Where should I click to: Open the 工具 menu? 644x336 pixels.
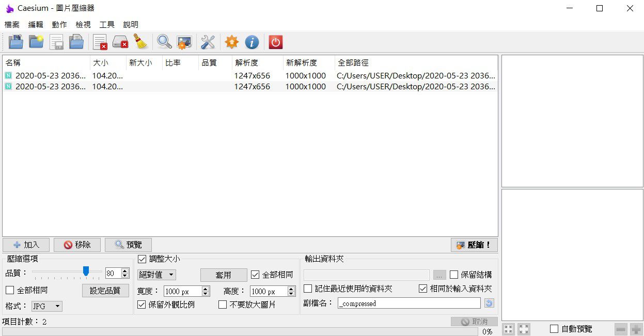[x=107, y=24]
